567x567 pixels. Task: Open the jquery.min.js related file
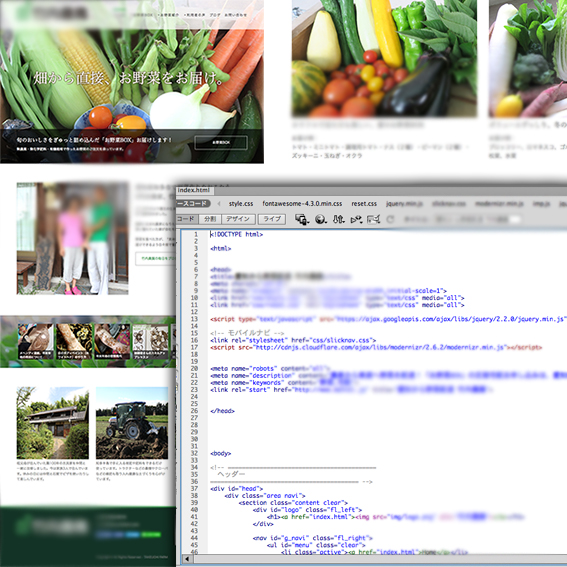coord(404,204)
